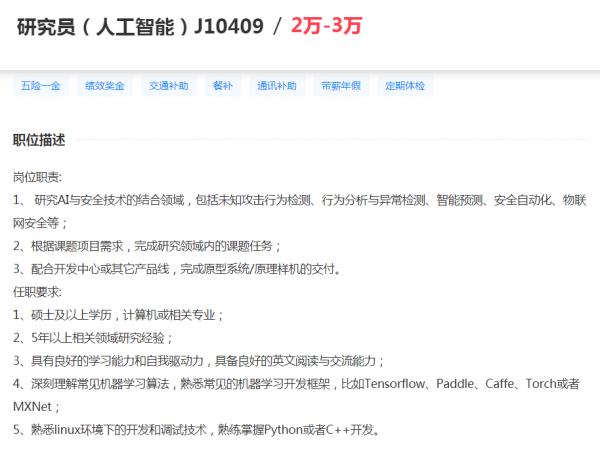
Task: Choose the 带薪年假 benefit tag
Action: click(x=340, y=86)
